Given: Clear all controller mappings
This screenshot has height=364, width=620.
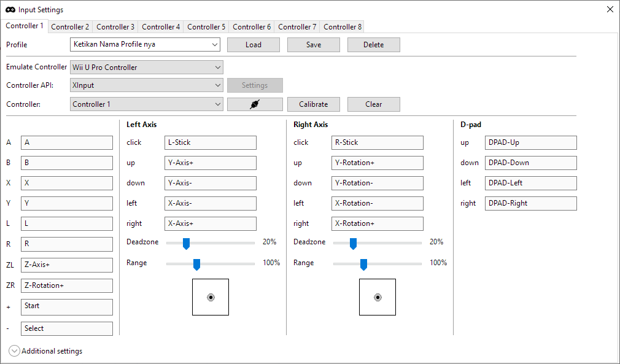Looking at the screenshot, I should pos(373,104).
